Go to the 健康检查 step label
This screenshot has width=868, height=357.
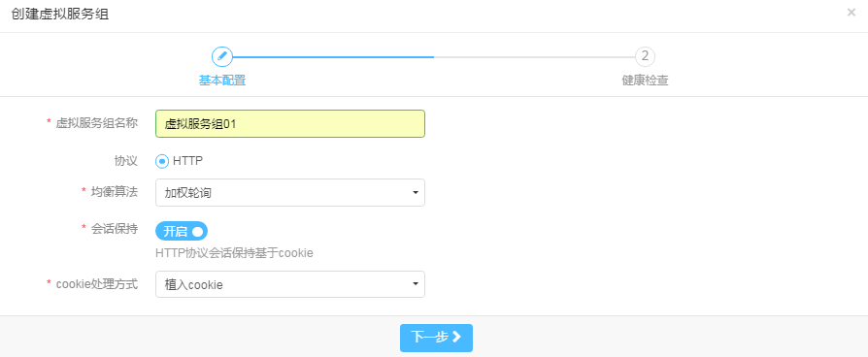[645, 81]
